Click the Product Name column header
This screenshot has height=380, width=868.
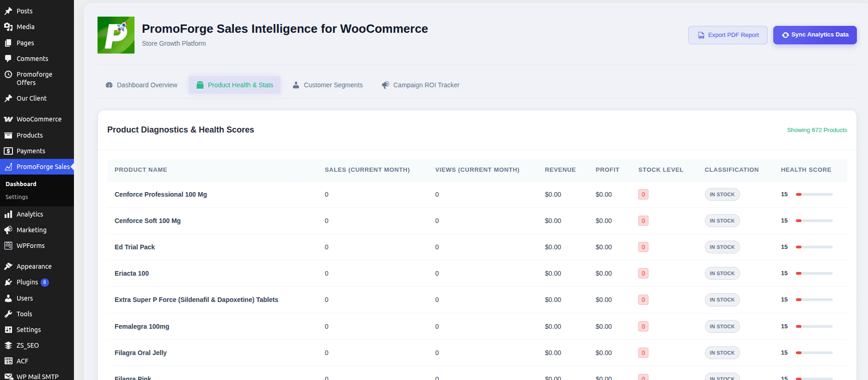click(x=141, y=170)
